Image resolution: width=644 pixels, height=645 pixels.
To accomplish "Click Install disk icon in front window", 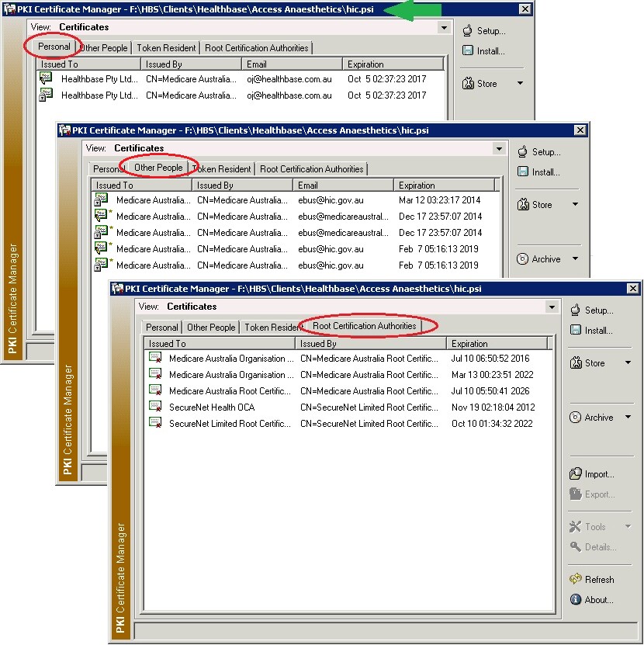I will click(x=575, y=330).
